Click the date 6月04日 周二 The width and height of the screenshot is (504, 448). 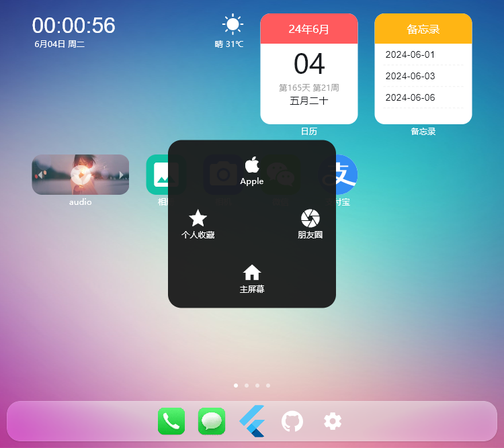(59, 44)
